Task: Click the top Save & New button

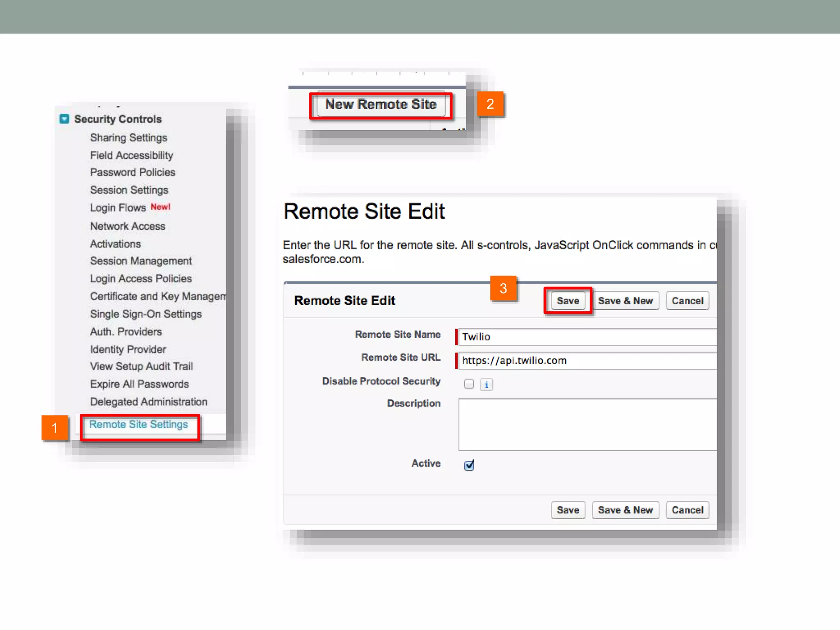Action: (625, 301)
